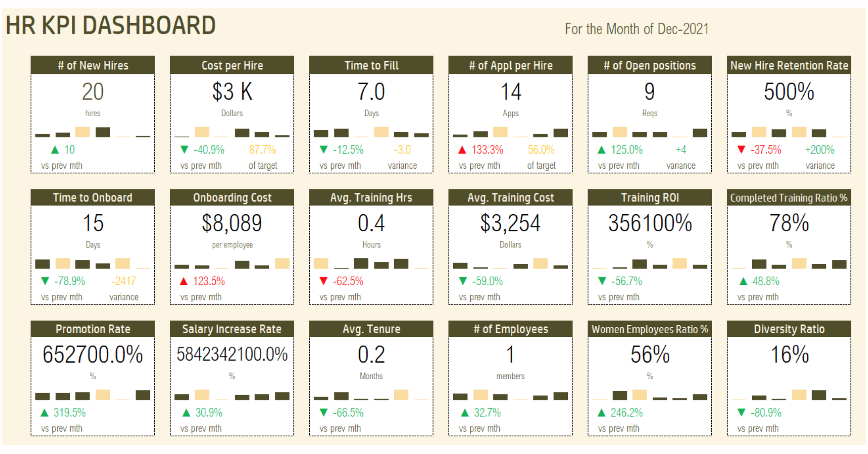Click the green down arrow beside -59.0% in Avg. Training Cost

463,281
